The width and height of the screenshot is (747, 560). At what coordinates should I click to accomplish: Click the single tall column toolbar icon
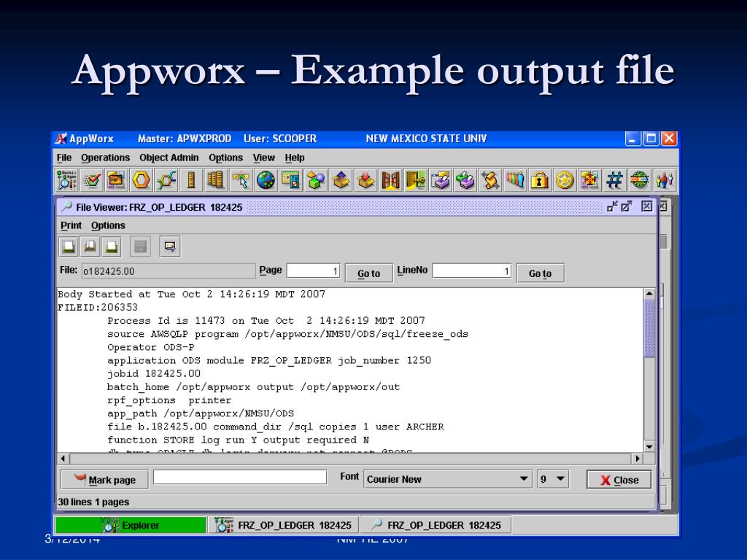pyautogui.click(x=191, y=181)
